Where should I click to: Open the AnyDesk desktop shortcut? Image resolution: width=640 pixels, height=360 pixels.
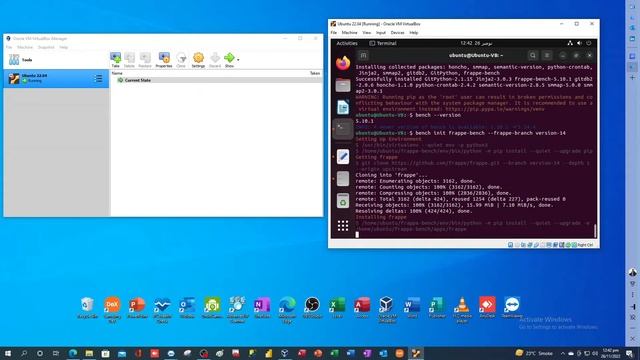pos(487,308)
